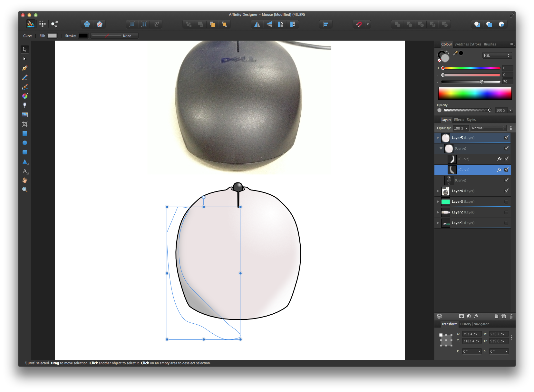The width and height of the screenshot is (534, 392).
Task: Select the Pencil tool
Action: [x=25, y=77]
